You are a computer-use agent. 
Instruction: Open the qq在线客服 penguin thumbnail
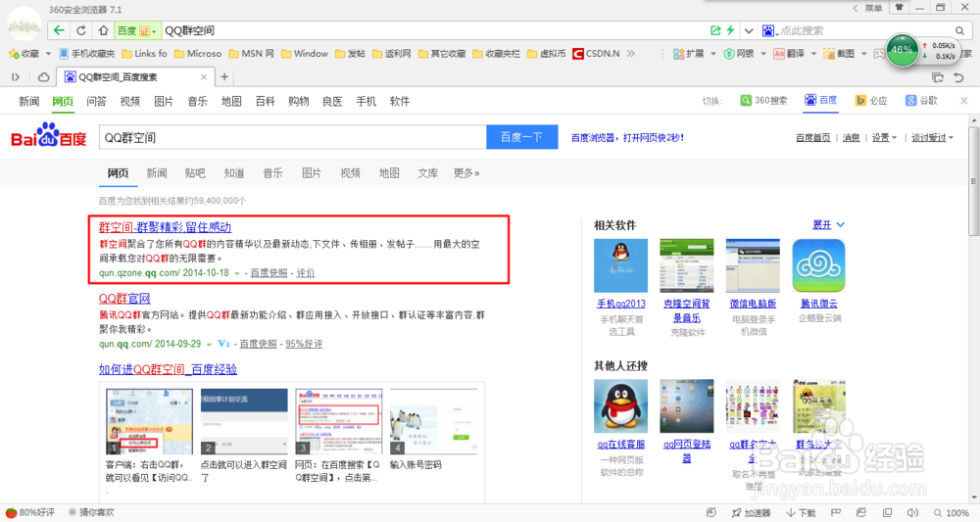click(x=620, y=405)
